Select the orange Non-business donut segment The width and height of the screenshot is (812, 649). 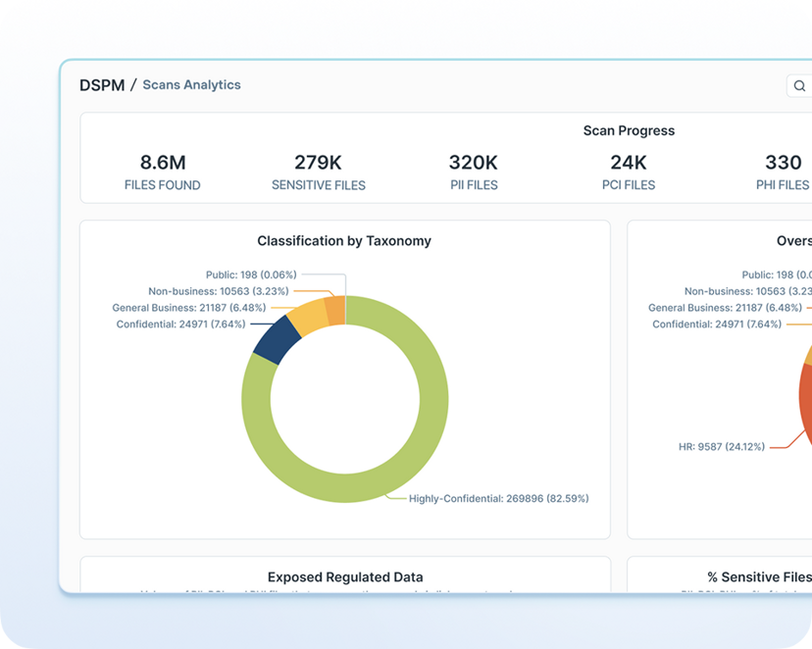(335, 311)
